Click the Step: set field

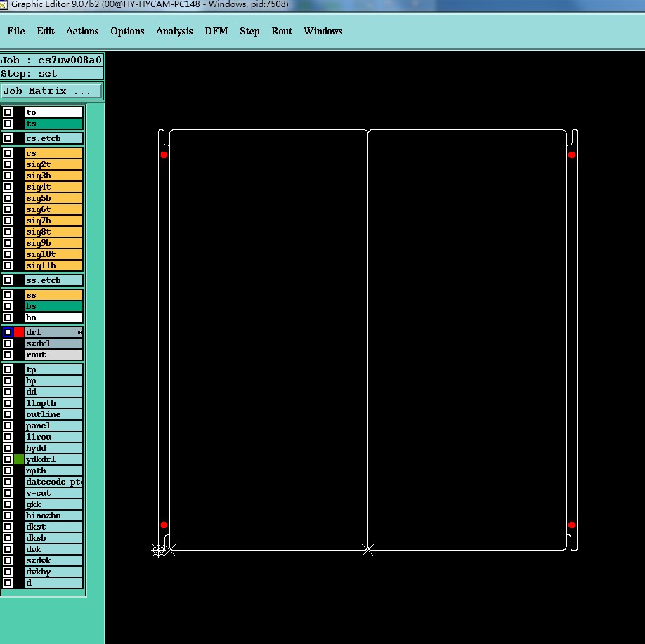pos(52,74)
